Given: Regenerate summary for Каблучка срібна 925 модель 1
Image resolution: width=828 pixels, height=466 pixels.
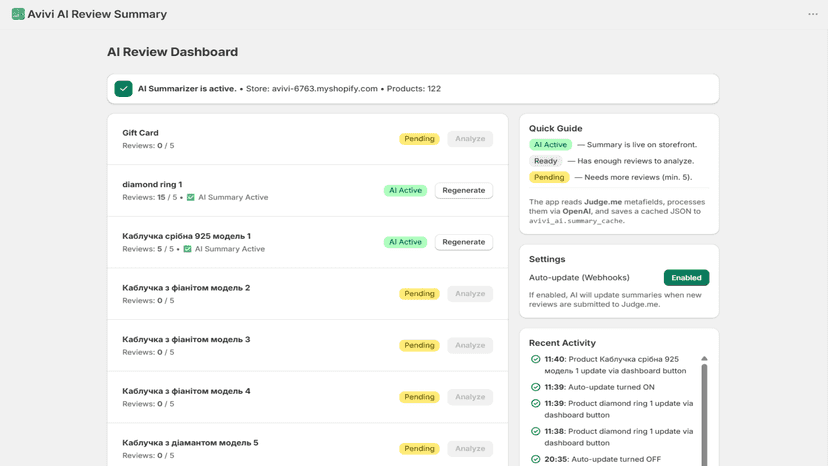Looking at the screenshot, I should tap(464, 242).
